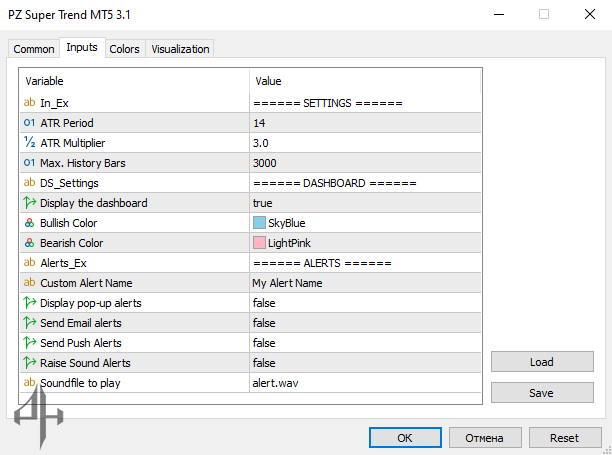
Task: Click the ====== DASHBOARD ====== value
Action: (335, 183)
